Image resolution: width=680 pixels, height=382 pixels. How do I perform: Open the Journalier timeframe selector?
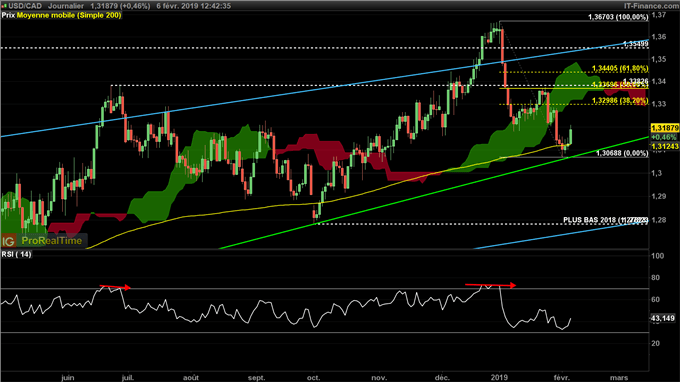coord(66,6)
